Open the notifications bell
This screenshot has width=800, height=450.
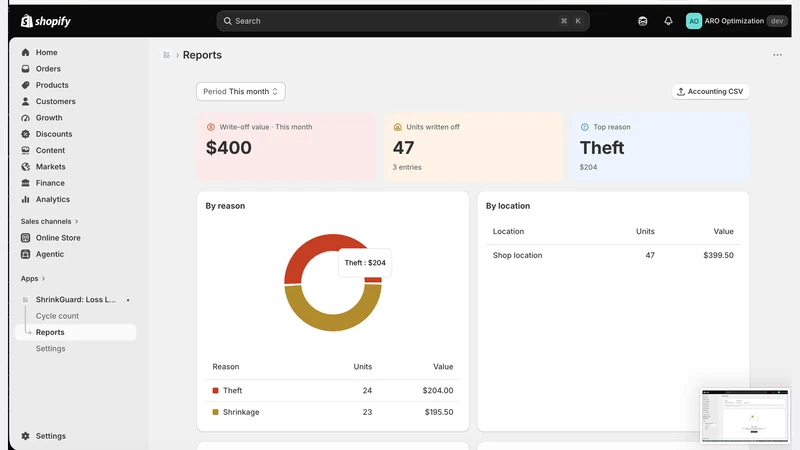[x=668, y=21]
